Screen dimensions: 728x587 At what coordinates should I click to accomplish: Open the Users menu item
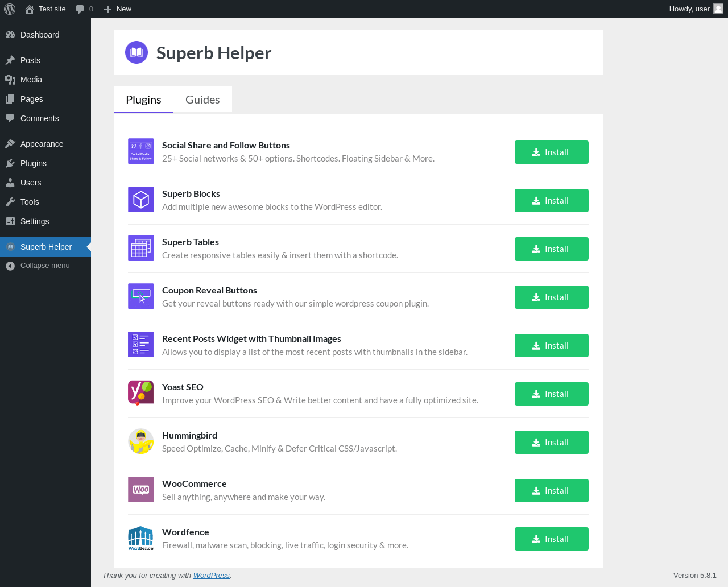tap(45, 183)
